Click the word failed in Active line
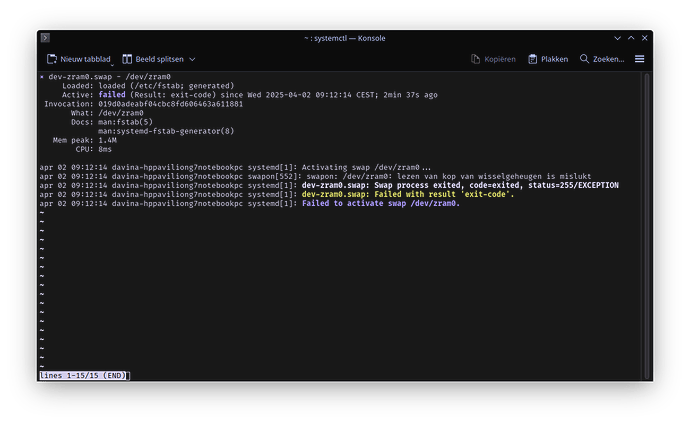The height and width of the screenshot is (424, 690). 112,95
